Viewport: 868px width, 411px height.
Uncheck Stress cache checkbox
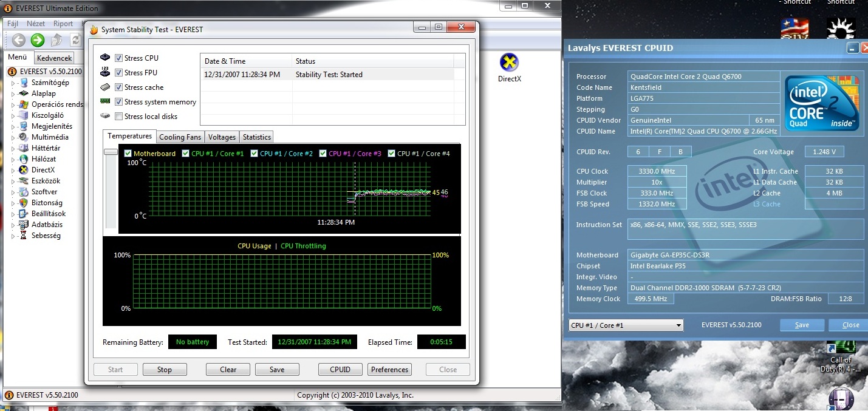(118, 87)
